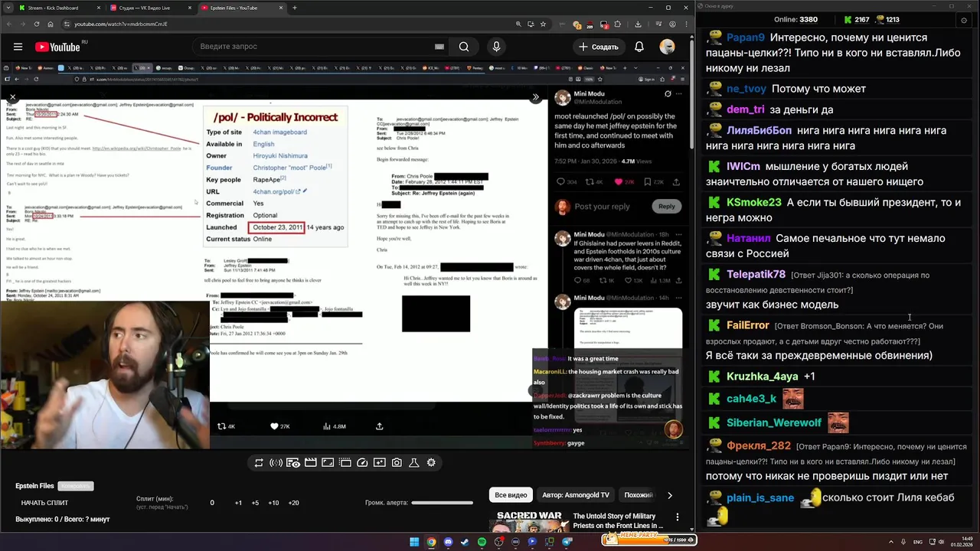Close the Epstein Files - YouTube tab

(280, 8)
